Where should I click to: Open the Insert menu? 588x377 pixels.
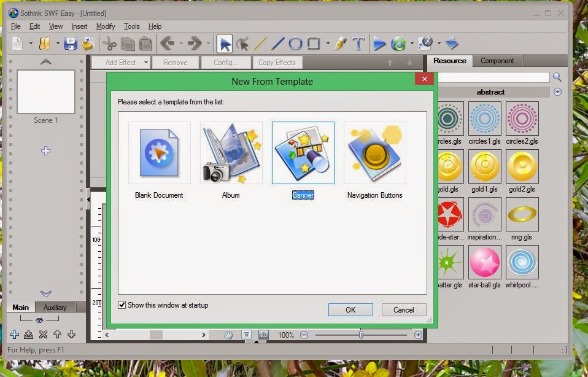coord(79,26)
